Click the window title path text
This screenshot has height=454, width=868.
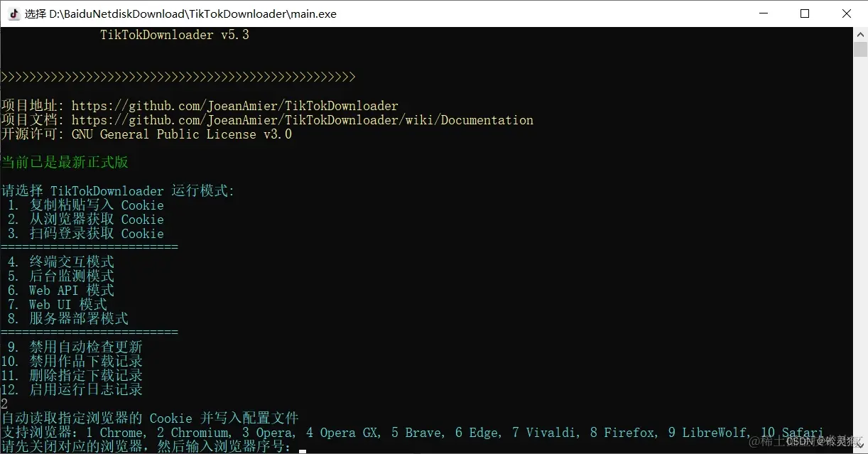180,13
